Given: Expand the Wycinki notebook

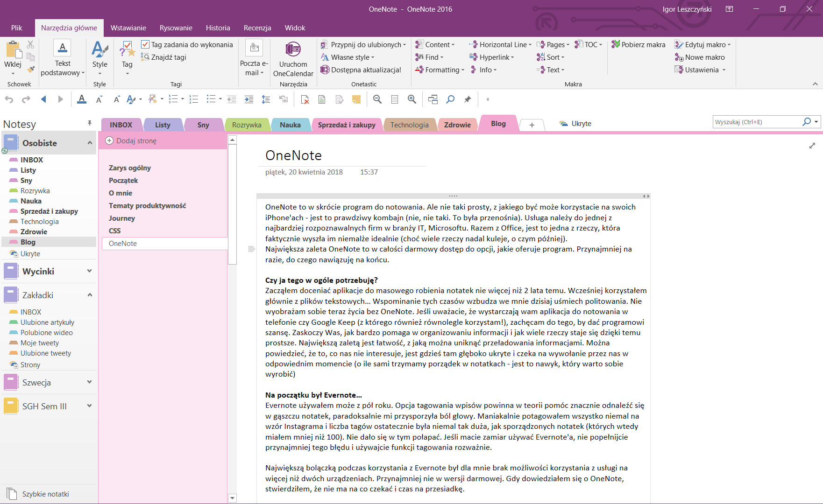Looking at the screenshot, I should click(89, 271).
